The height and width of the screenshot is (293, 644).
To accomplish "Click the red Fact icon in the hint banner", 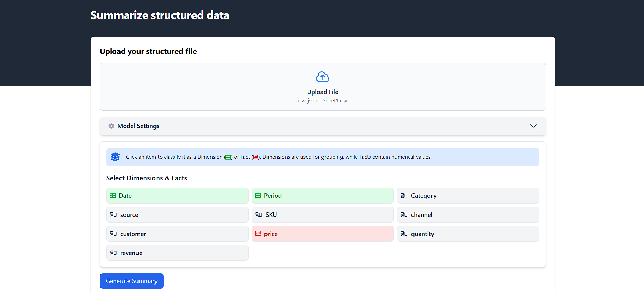I will (255, 157).
